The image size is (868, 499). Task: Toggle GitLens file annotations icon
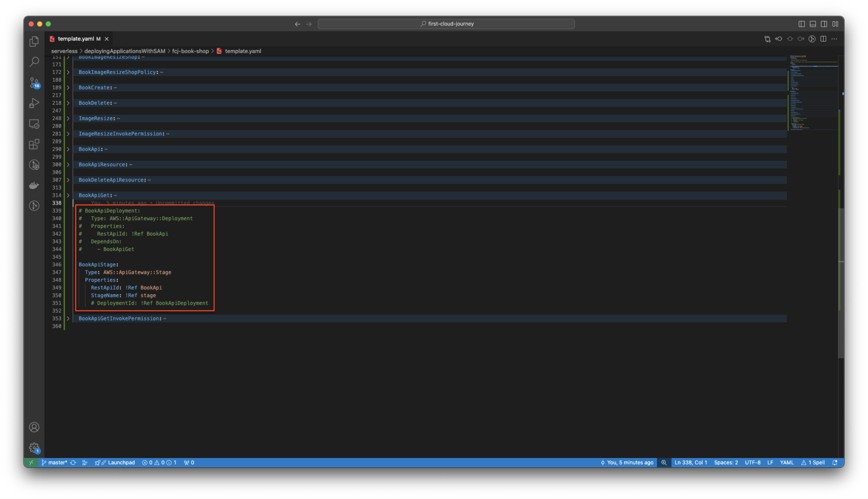(812, 39)
